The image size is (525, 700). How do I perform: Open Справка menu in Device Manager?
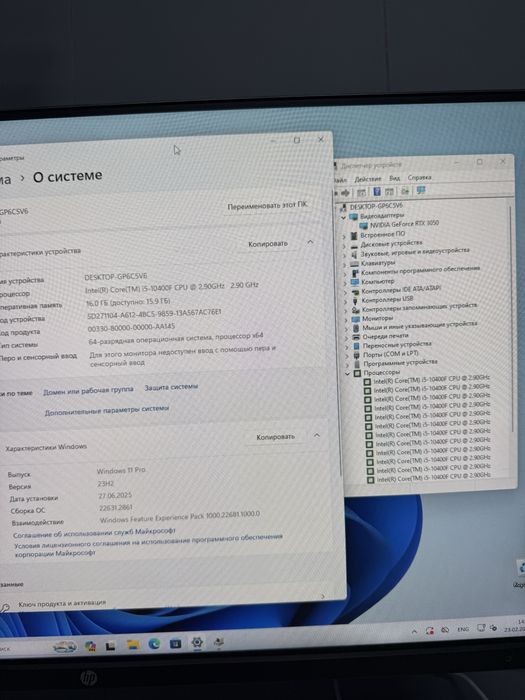click(419, 177)
